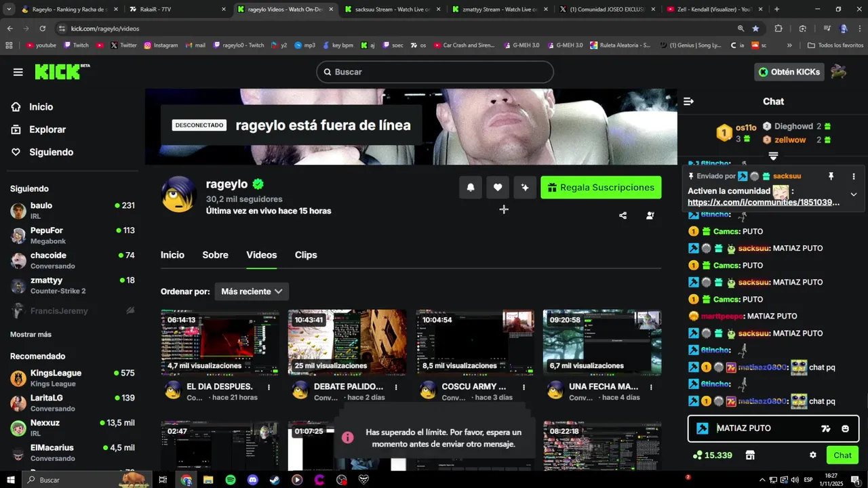
Task: Expand the pinned message chevron
Action: (854, 195)
